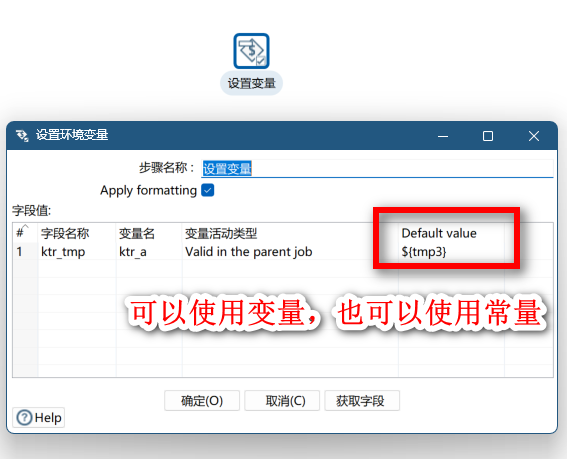The image size is (567, 459).
Task: Select row number 1 in table
Action: click(25, 252)
